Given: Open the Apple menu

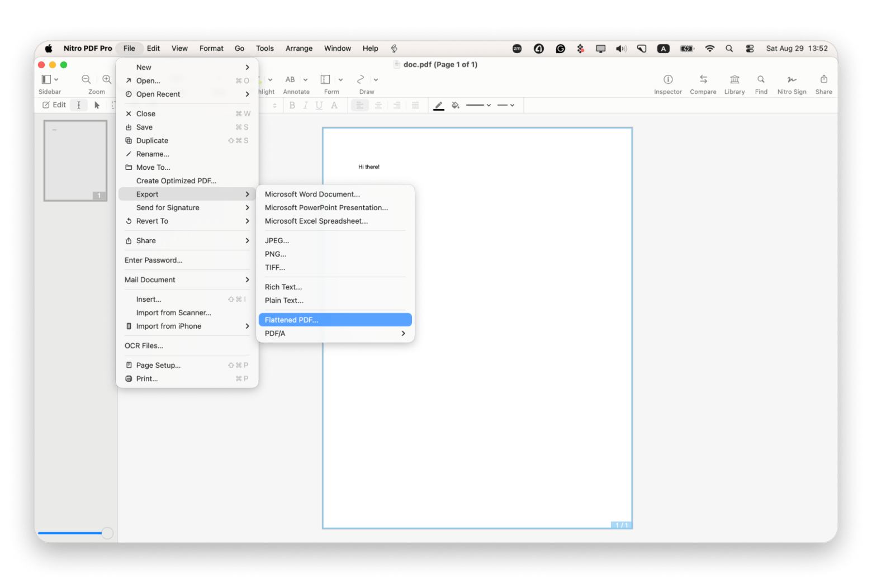Looking at the screenshot, I should pos(49,49).
